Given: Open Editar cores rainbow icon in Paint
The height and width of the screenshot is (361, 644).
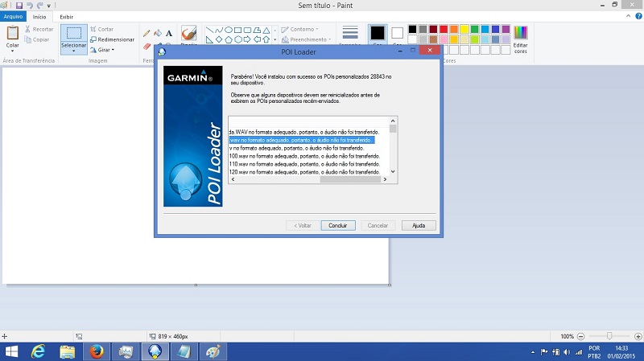Looking at the screenshot, I should pyautogui.click(x=520, y=32).
